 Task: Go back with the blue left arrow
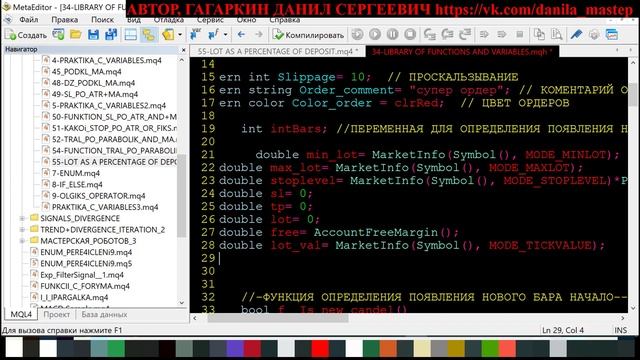pos(241,35)
